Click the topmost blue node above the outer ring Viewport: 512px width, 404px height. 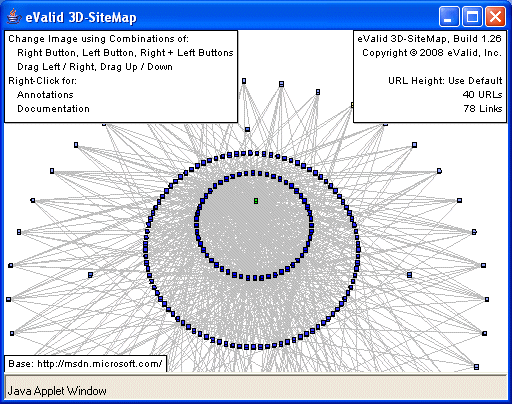coord(244,81)
